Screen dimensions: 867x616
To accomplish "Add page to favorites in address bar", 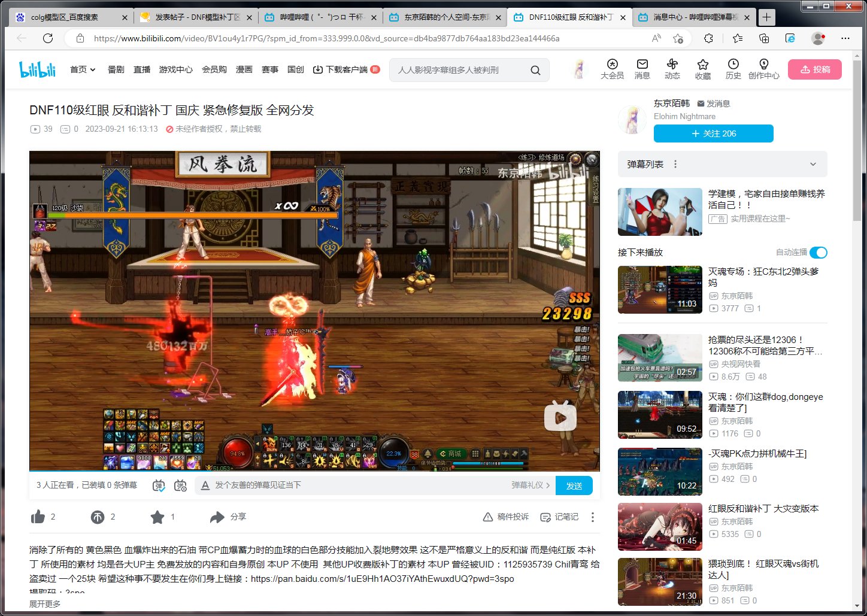I will tap(678, 38).
